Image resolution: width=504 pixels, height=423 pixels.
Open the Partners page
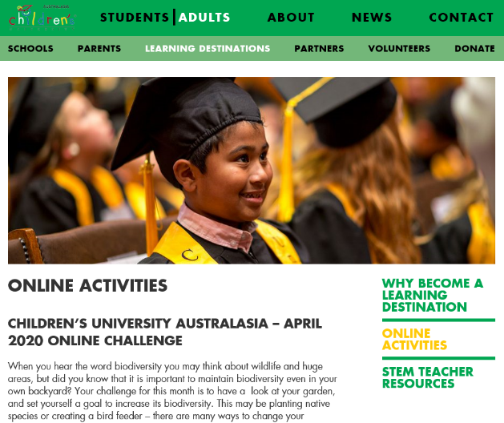[319, 49]
